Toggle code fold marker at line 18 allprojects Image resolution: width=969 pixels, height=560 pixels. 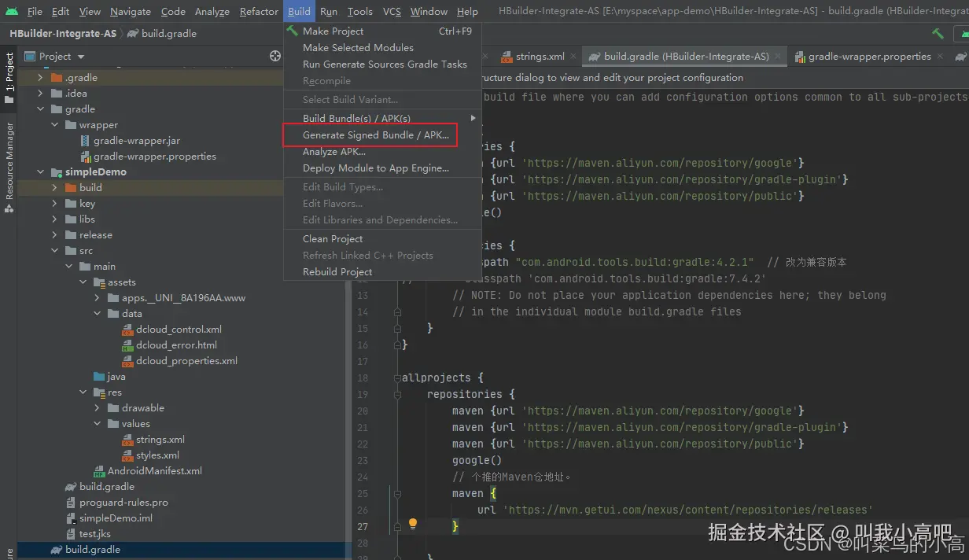point(397,378)
